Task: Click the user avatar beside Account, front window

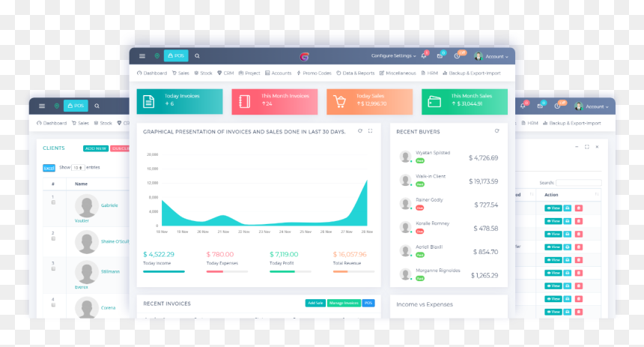Action: (478, 56)
